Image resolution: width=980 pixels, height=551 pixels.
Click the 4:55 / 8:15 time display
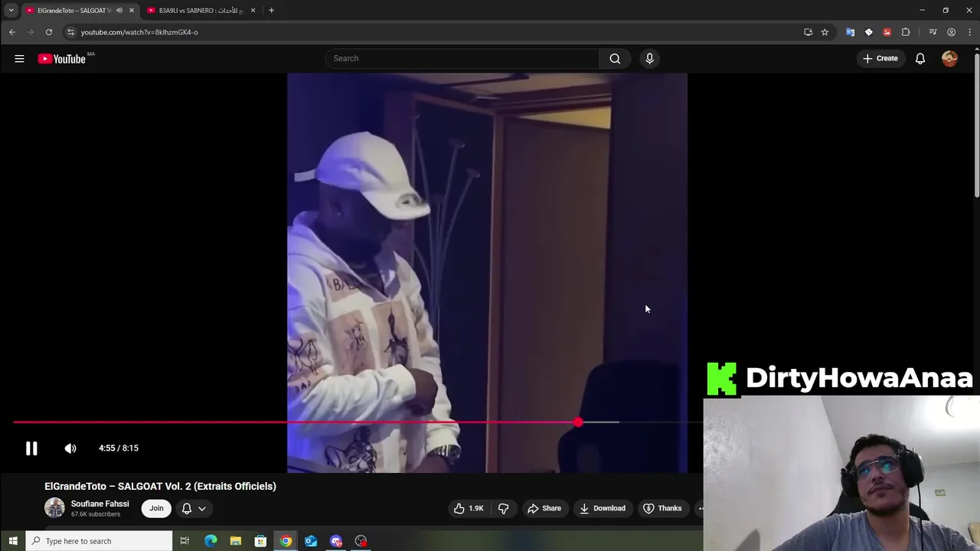click(x=119, y=448)
